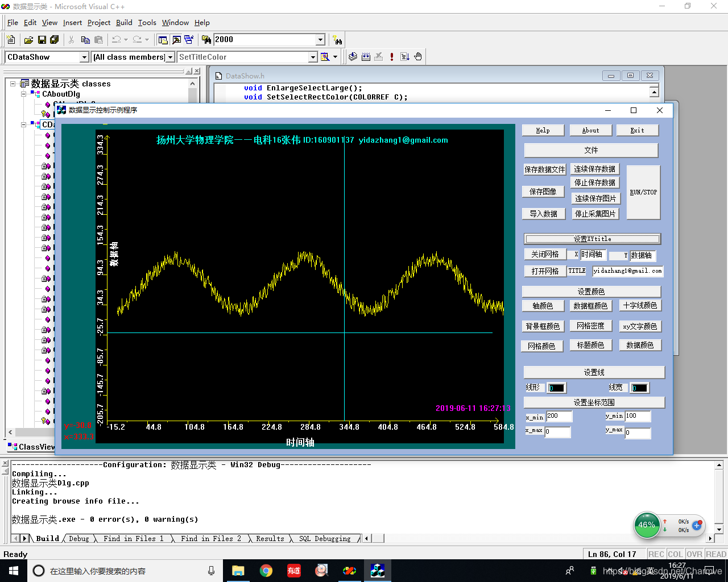Open the CDataShow class dropdown

84,57
